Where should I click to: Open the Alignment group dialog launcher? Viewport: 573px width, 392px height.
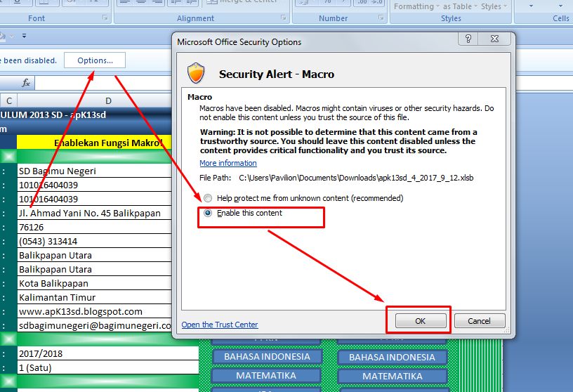pyautogui.click(x=283, y=18)
